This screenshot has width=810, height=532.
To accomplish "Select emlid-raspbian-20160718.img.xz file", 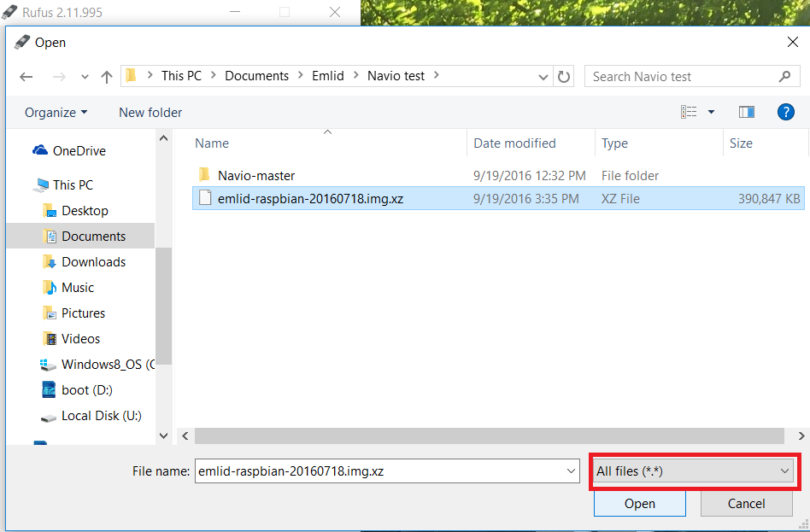I will pyautogui.click(x=310, y=199).
